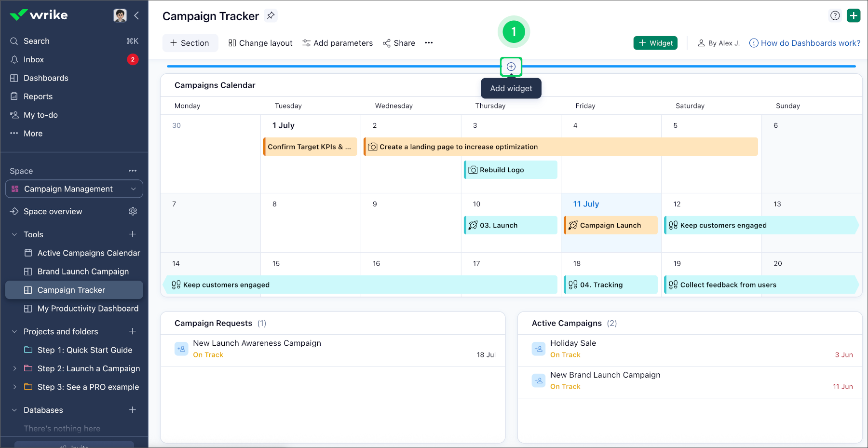The image size is (868, 448).
Task: Open the Space three-dot menu
Action: tap(133, 171)
